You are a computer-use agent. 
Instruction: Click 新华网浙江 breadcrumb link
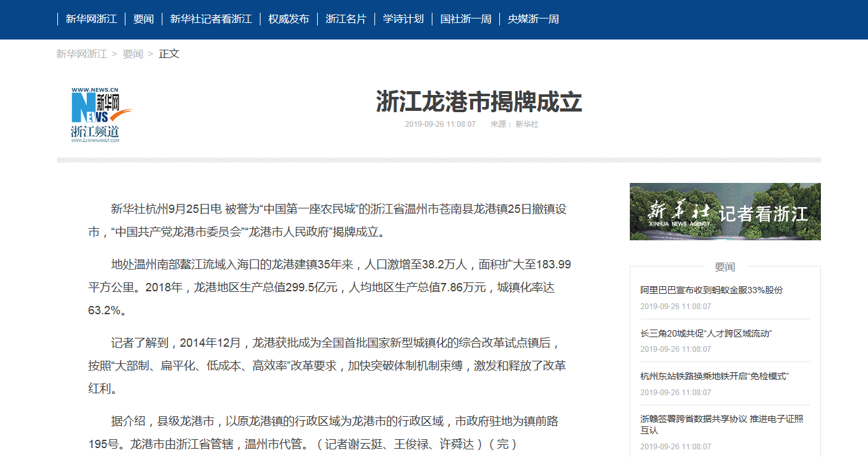click(x=82, y=54)
